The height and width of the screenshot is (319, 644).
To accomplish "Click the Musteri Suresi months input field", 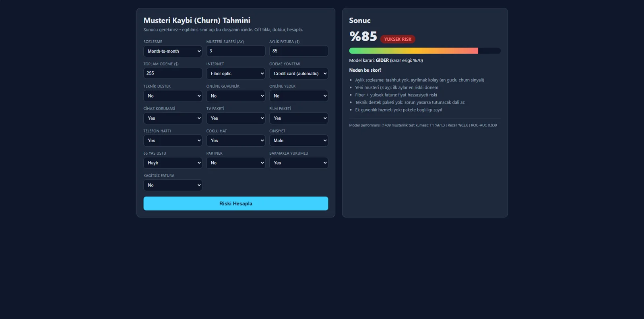I will click(235, 51).
